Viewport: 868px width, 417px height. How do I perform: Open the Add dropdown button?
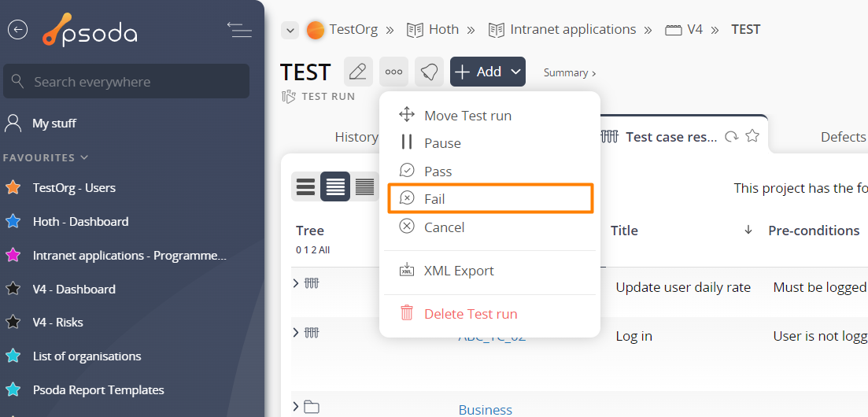coord(488,72)
